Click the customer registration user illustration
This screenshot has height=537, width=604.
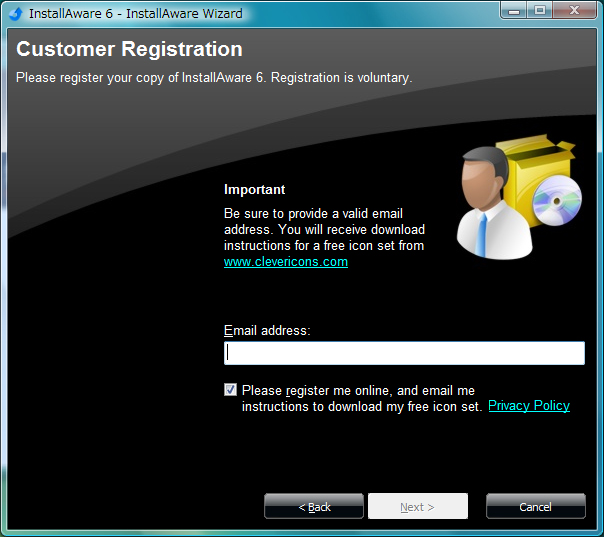519,196
